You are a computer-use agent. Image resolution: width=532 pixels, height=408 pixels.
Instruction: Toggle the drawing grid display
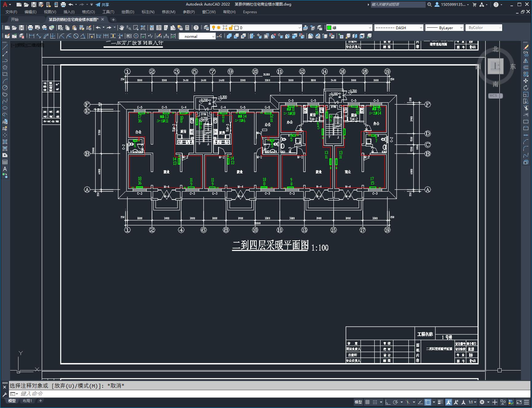tap(367, 402)
